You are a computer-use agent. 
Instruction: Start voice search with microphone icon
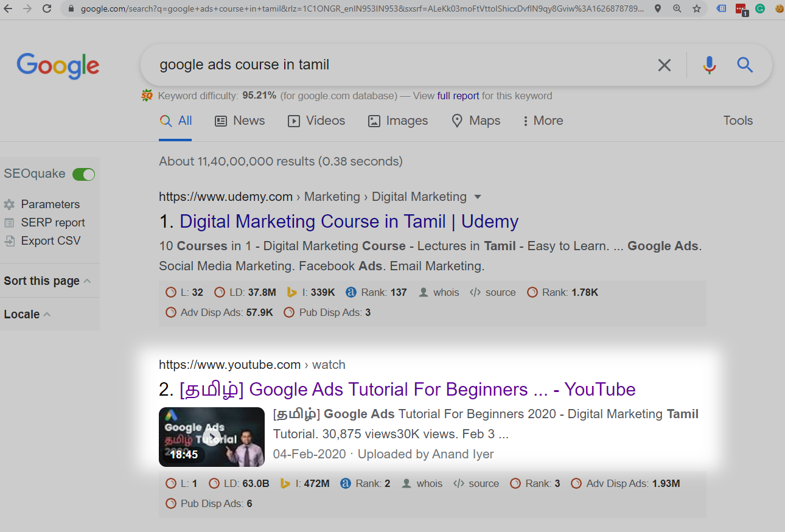pos(709,65)
